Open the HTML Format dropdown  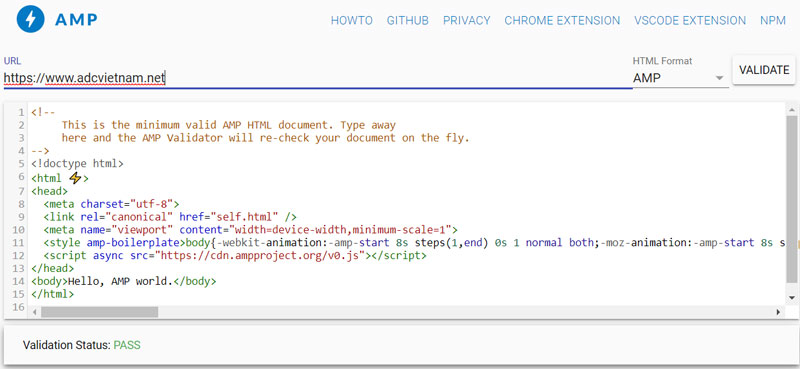click(x=680, y=78)
